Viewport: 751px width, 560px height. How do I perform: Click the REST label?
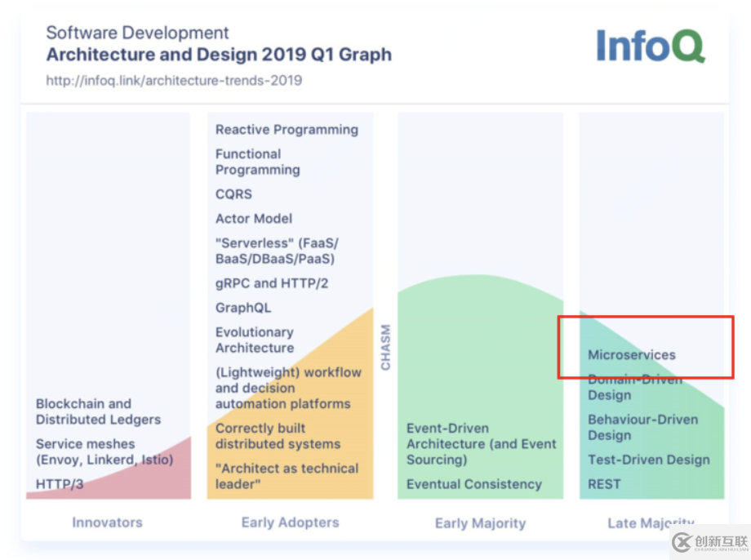pos(604,484)
